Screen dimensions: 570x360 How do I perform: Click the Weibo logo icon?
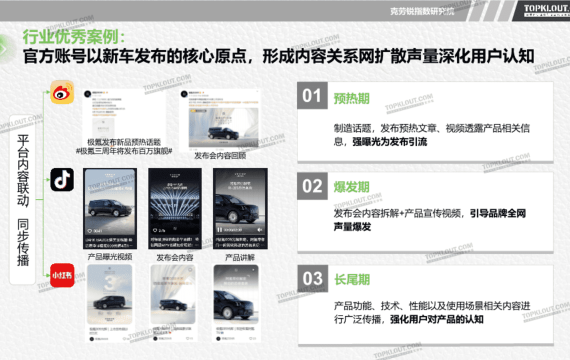click(x=62, y=92)
